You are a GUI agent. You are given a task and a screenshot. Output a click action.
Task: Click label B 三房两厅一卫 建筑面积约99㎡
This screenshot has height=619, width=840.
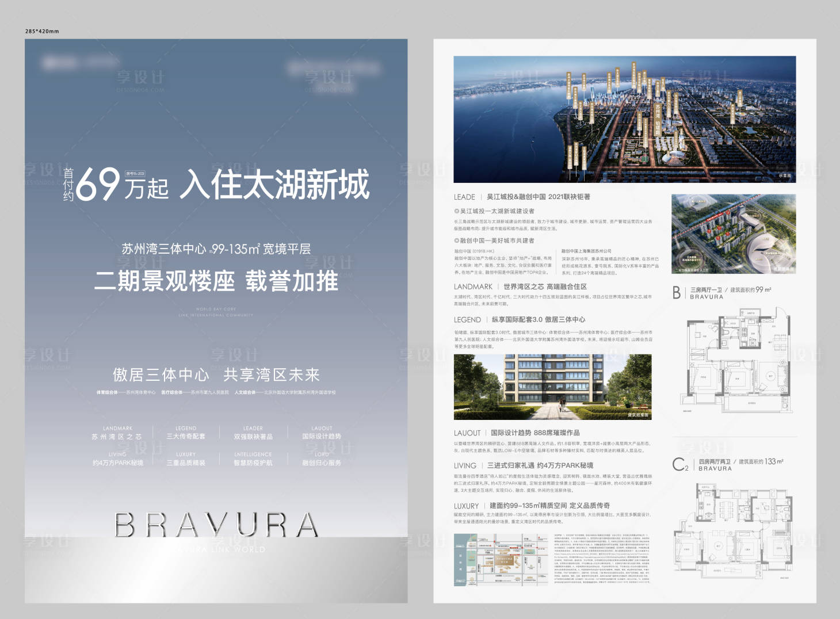[x=722, y=293]
